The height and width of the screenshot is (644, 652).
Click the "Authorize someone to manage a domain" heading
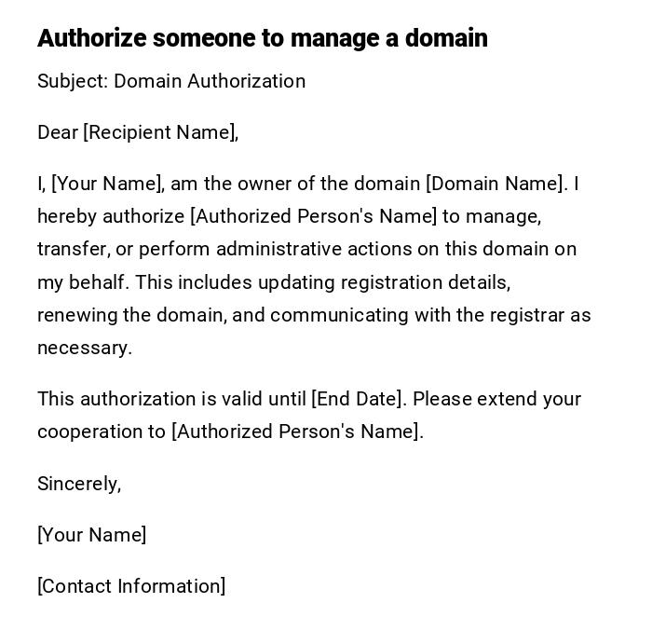pyautogui.click(x=262, y=38)
